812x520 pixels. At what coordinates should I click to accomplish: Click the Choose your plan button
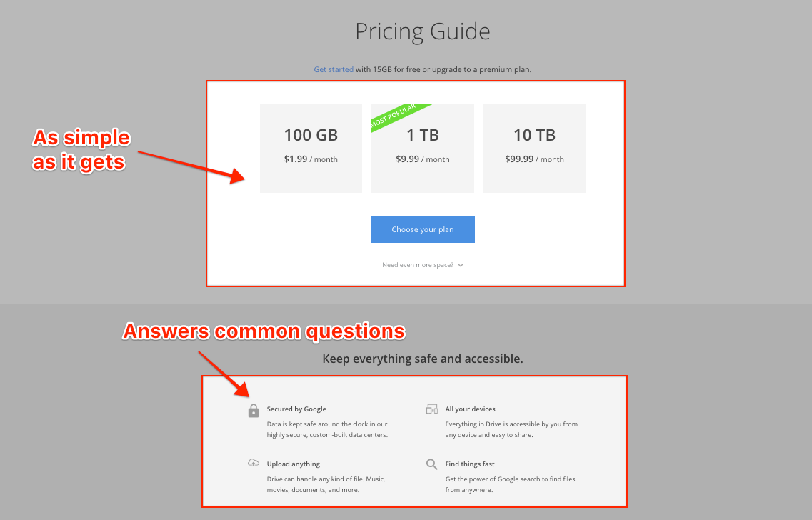click(x=423, y=229)
